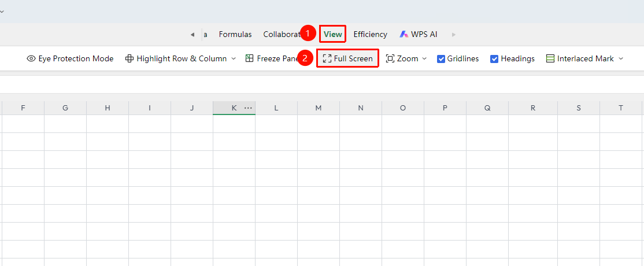Select column H header
Image resolution: width=644 pixels, height=266 pixels.
[x=108, y=108]
